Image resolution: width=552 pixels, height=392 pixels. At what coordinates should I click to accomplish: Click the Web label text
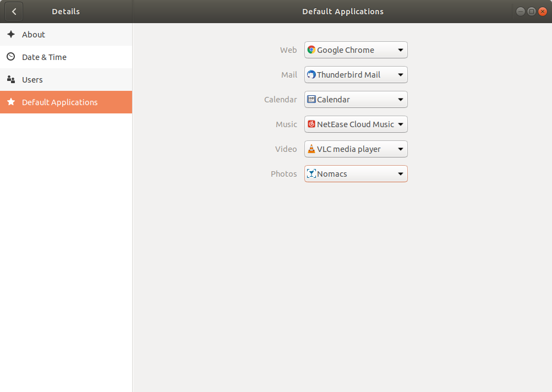288,50
